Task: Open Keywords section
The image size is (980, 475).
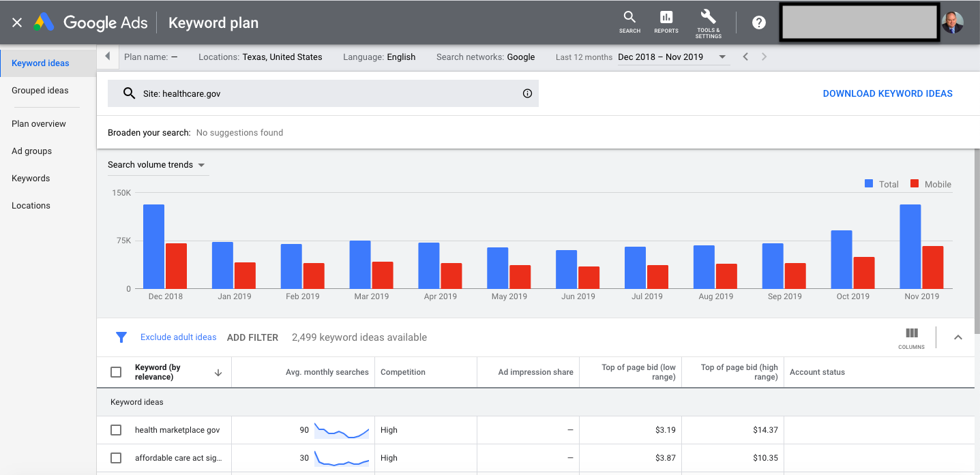Action: tap(31, 179)
